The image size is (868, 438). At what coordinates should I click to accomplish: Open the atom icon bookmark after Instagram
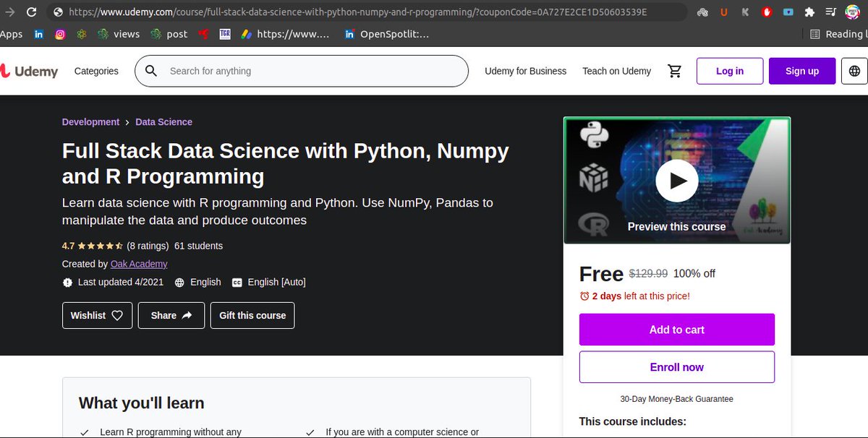[82, 34]
